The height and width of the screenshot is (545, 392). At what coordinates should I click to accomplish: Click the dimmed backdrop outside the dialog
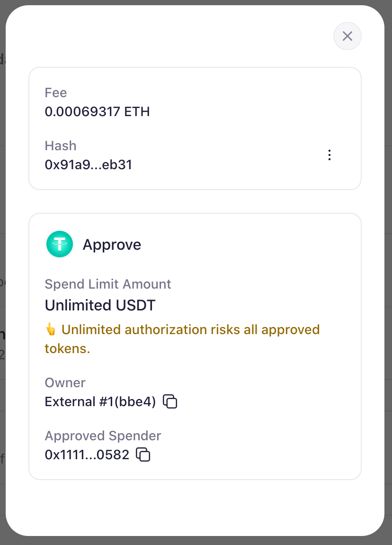coord(196,541)
